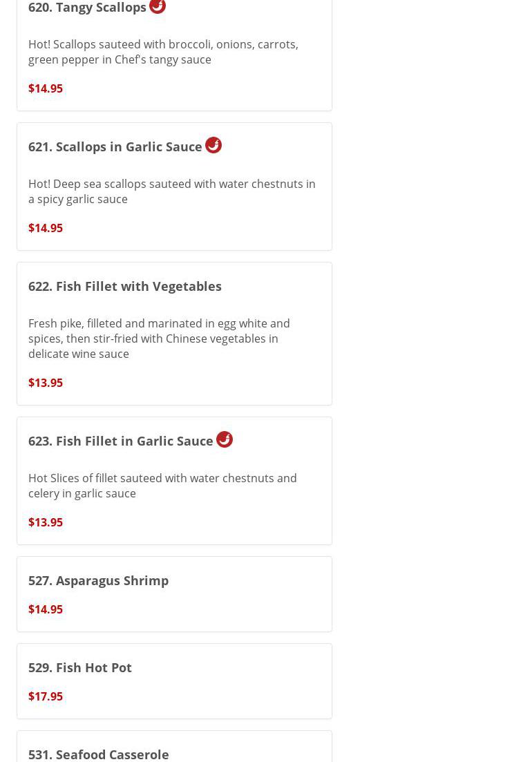Select the 527. Asparagus Shrimp title

(x=98, y=580)
